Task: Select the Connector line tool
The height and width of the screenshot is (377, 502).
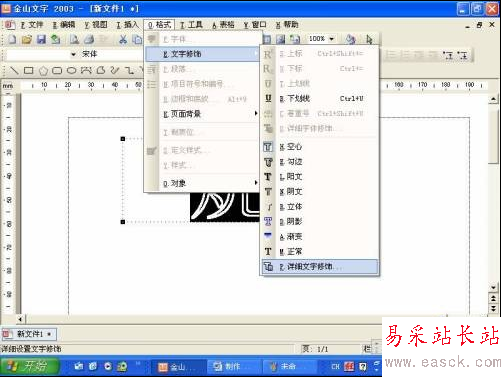Action: point(129,70)
